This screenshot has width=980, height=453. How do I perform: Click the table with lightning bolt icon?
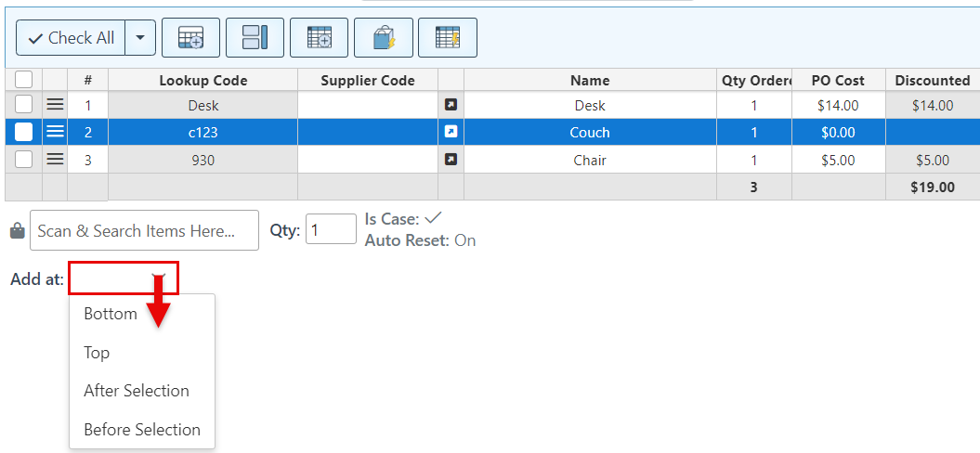coord(447,38)
